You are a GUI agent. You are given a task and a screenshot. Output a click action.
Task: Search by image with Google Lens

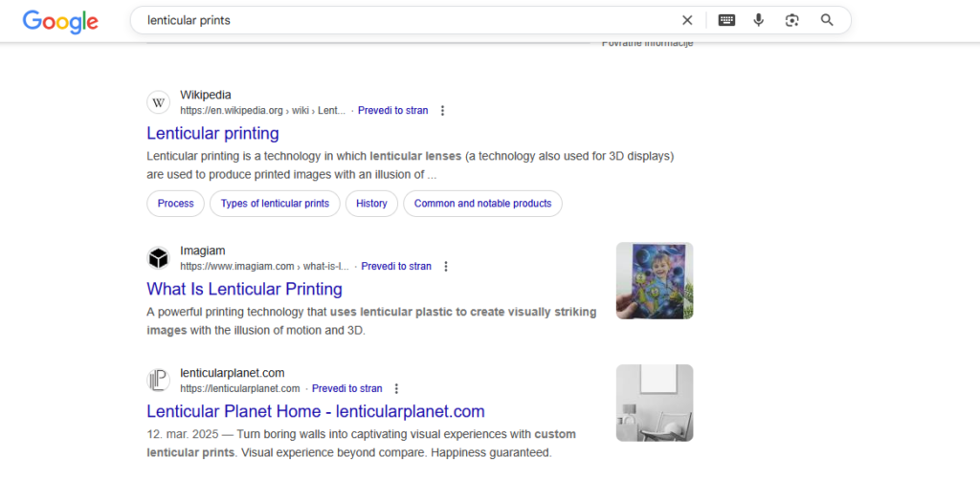tap(791, 20)
